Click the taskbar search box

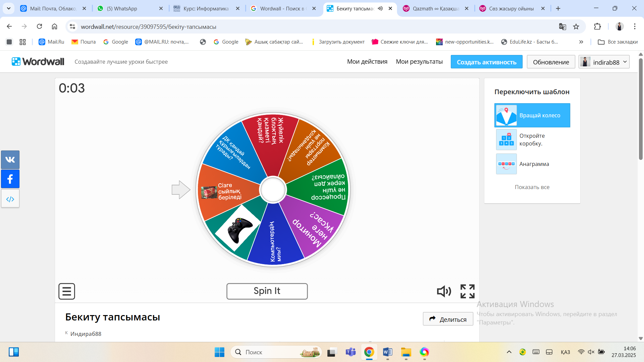tap(276, 352)
